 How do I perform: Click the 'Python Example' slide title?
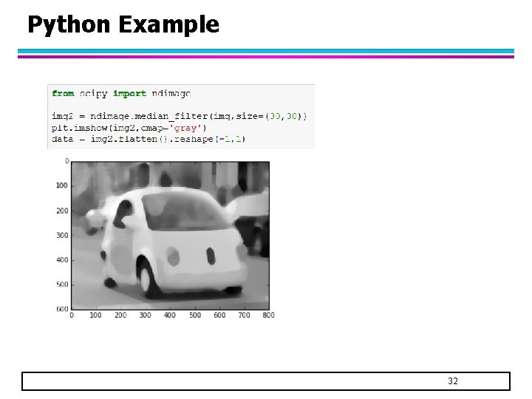pos(123,25)
